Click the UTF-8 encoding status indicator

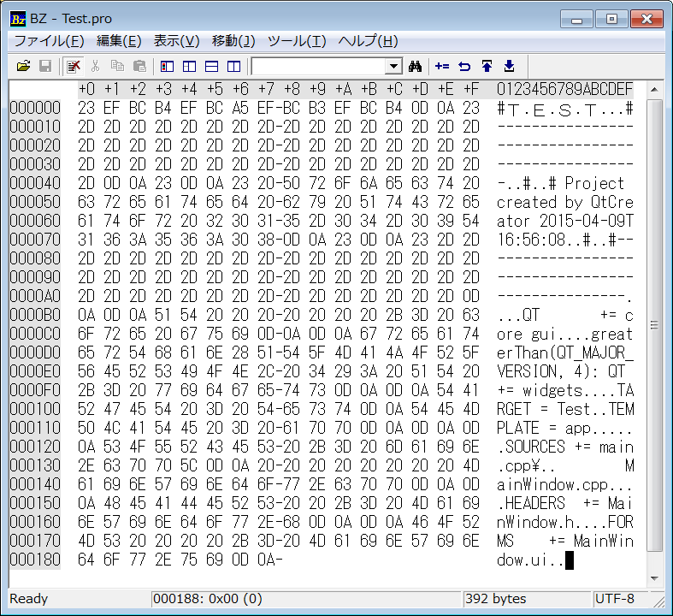coord(616,599)
